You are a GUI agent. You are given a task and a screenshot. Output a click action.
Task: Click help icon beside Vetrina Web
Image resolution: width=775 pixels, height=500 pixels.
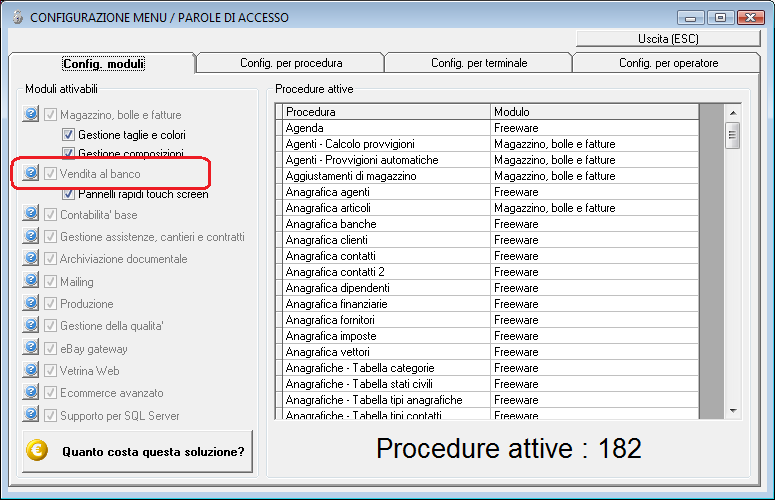coord(31,370)
